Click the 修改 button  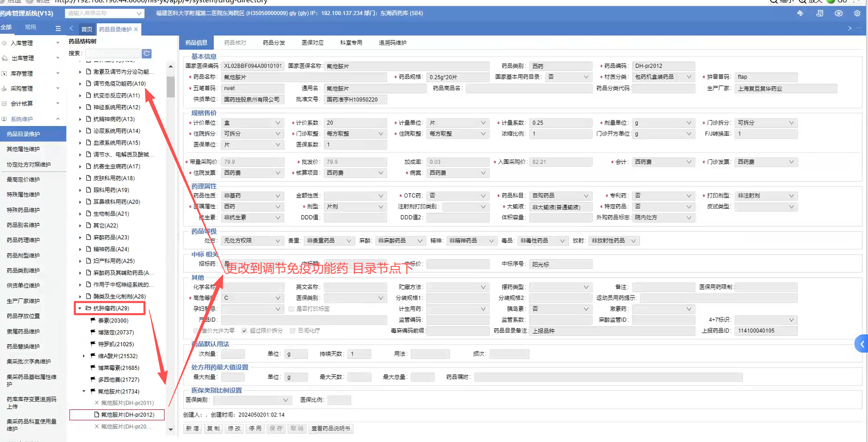pyautogui.click(x=234, y=428)
